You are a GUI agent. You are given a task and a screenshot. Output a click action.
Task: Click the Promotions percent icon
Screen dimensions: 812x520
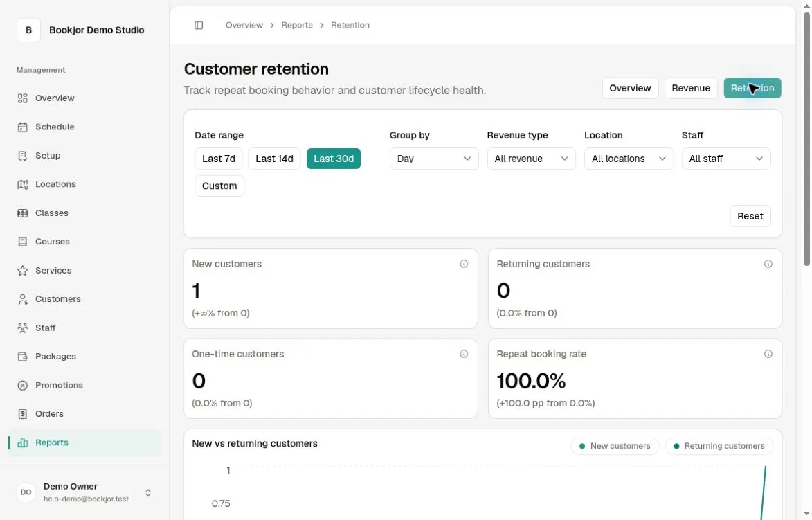pyautogui.click(x=22, y=386)
